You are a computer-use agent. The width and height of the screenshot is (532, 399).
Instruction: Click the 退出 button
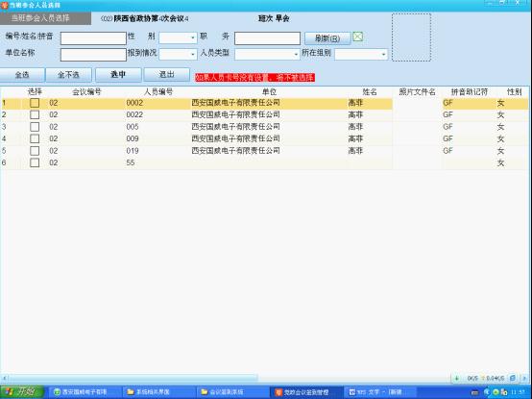tap(166, 75)
